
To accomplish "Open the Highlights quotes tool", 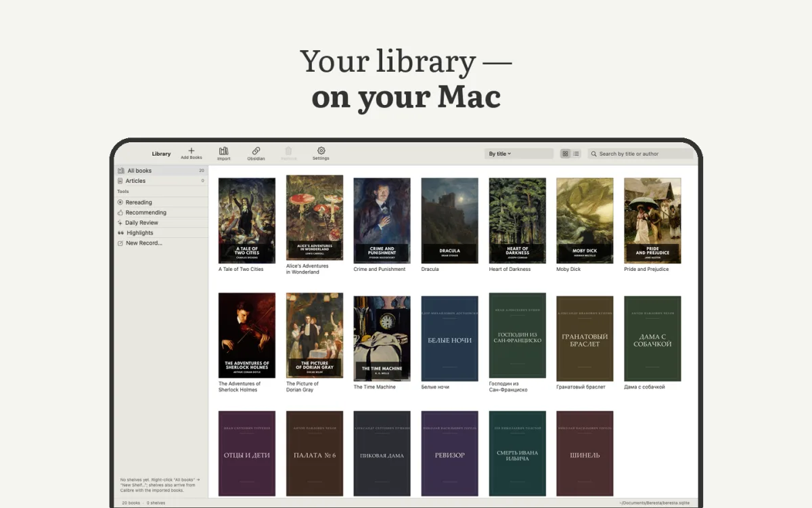I will (x=161, y=232).
